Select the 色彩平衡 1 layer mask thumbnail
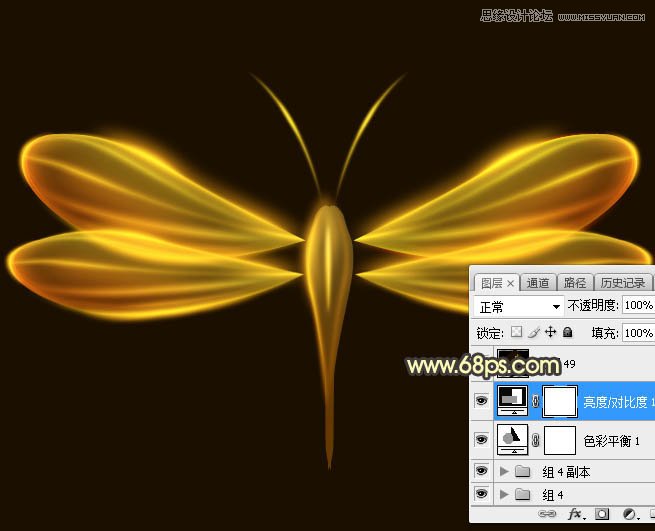The image size is (655, 531). click(x=560, y=439)
